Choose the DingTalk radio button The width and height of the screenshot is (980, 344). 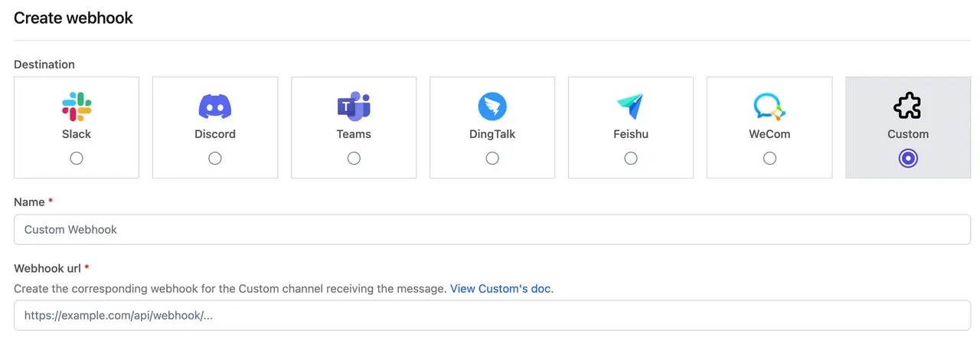492,158
